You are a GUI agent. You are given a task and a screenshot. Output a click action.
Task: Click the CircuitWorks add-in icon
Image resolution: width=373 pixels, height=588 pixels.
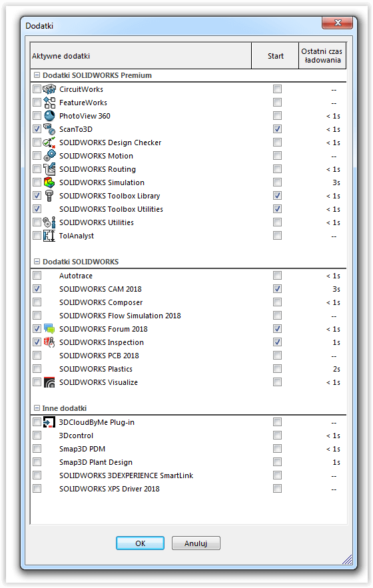point(49,89)
